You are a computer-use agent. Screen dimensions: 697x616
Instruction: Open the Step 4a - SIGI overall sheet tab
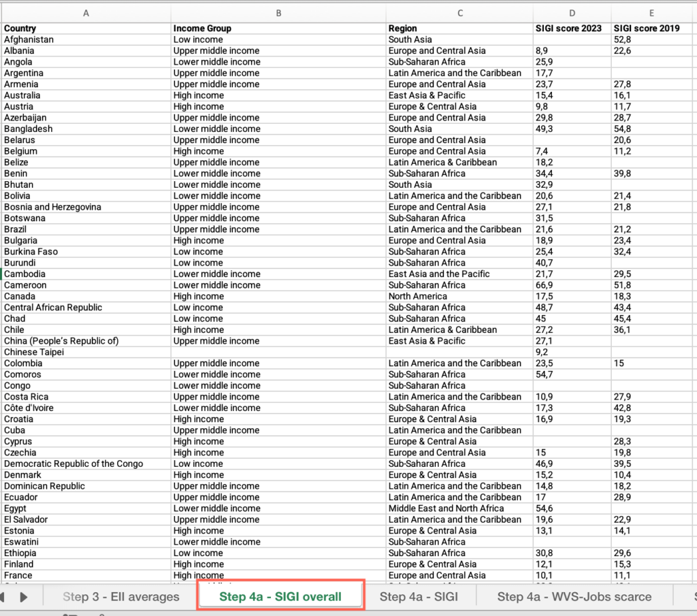(x=280, y=596)
